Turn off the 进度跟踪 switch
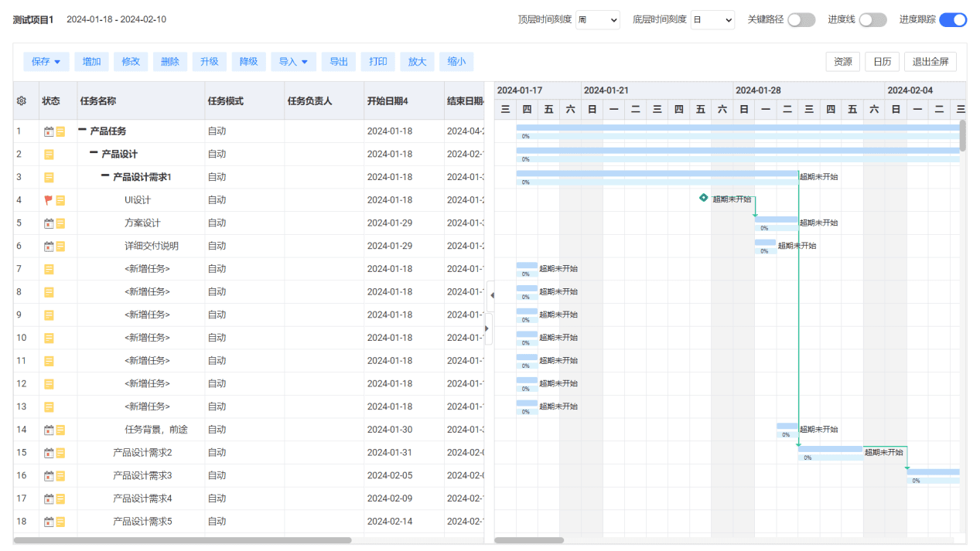The image size is (980, 551). click(953, 20)
